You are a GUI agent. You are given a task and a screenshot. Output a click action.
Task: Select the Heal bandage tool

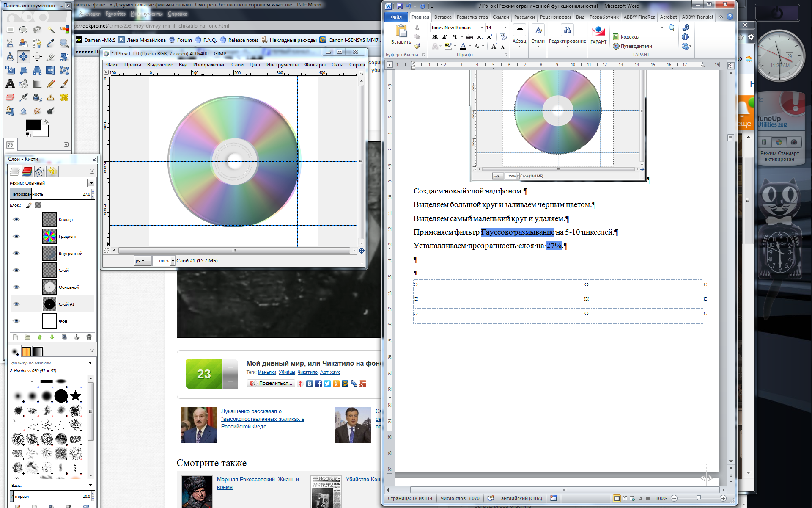pos(64,97)
